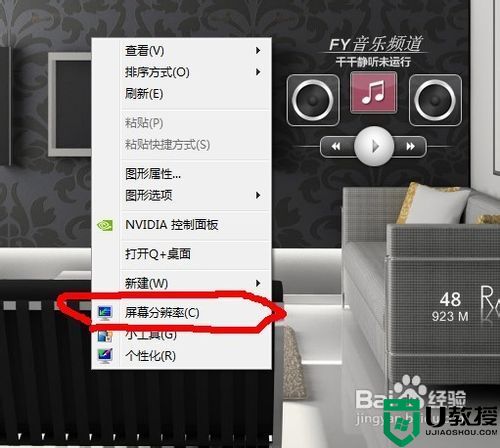
Task: Click the NVIDIA logo icon in menu
Action: pyautogui.click(x=105, y=225)
